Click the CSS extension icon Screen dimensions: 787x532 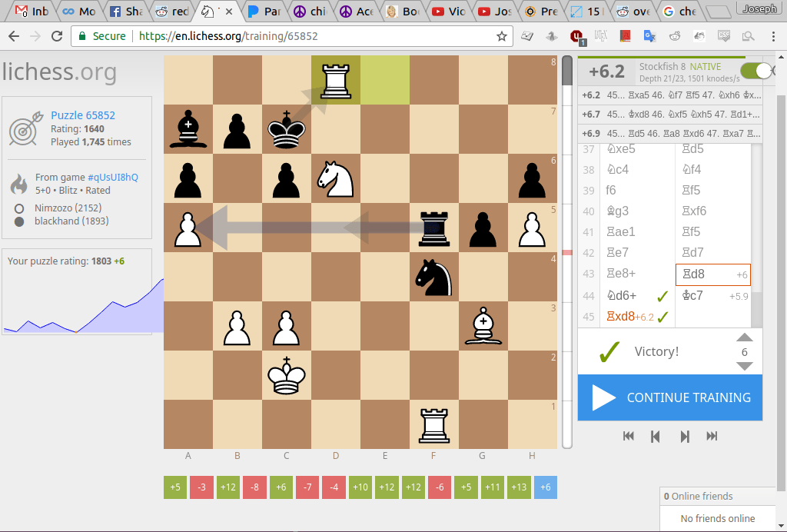click(x=723, y=35)
